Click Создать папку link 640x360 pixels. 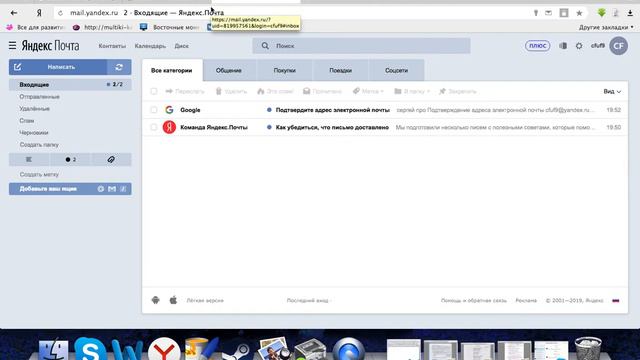point(39,145)
